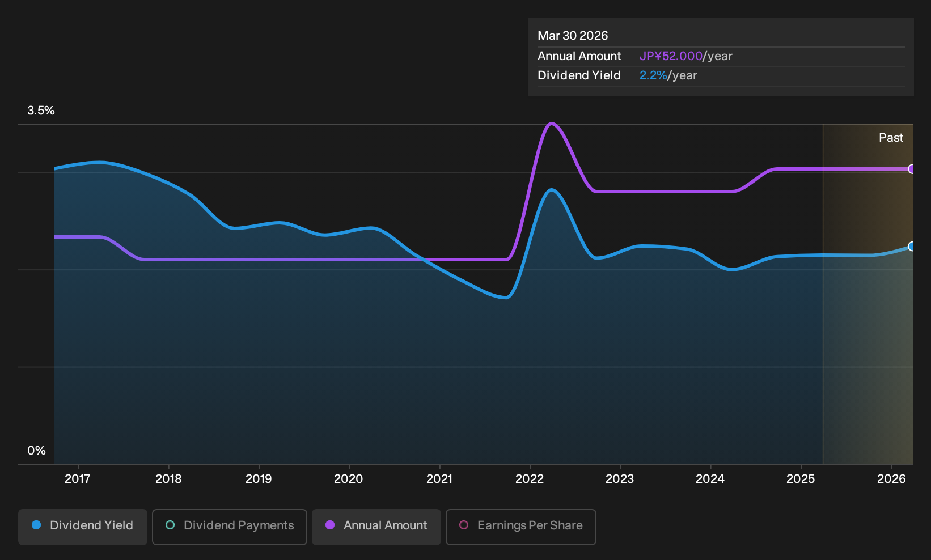This screenshot has height=560, width=931.
Task: Select the purple Annual Amount endpoint marker
Action: tap(911, 169)
